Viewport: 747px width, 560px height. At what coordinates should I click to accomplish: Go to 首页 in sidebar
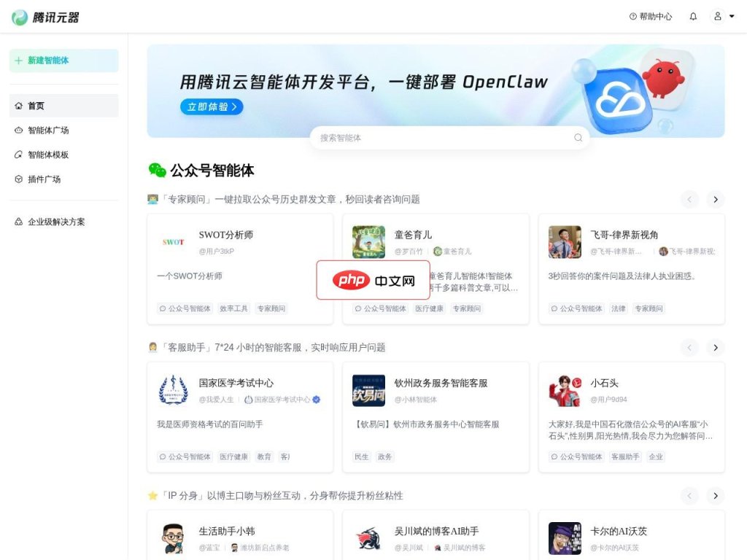pyautogui.click(x=64, y=106)
